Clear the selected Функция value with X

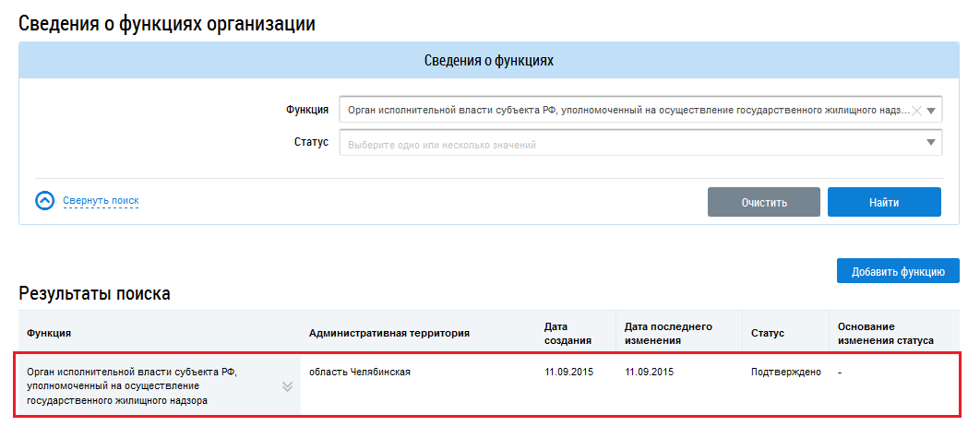916,111
